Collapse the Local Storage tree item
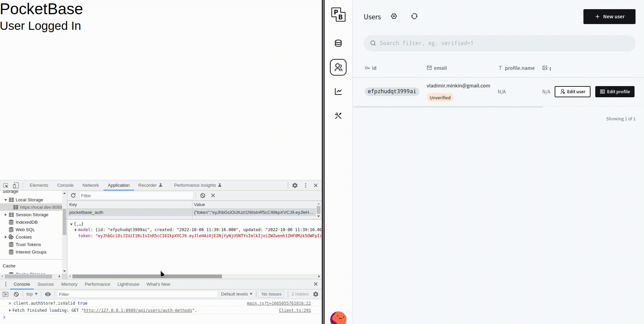Viewport: 644px width, 324px height. (5, 200)
